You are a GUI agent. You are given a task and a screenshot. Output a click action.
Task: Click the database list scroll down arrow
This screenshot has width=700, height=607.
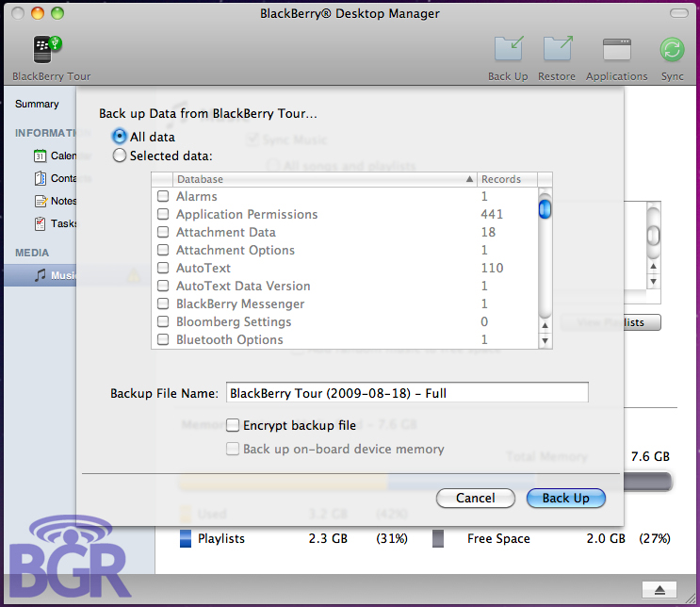coord(545,341)
